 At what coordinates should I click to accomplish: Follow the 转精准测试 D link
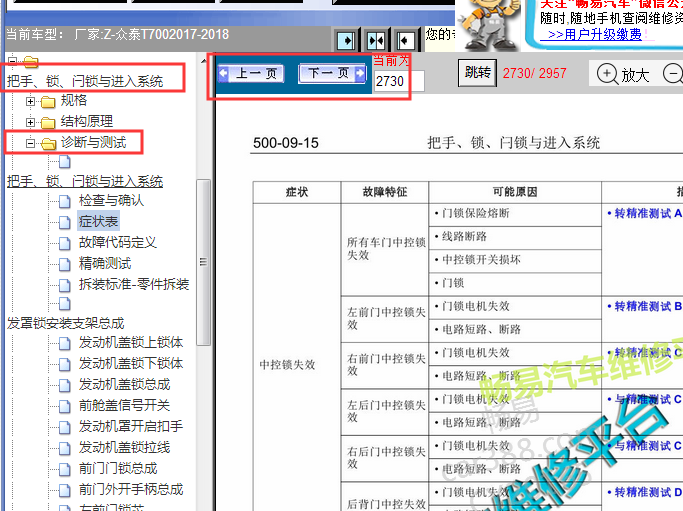(644, 492)
